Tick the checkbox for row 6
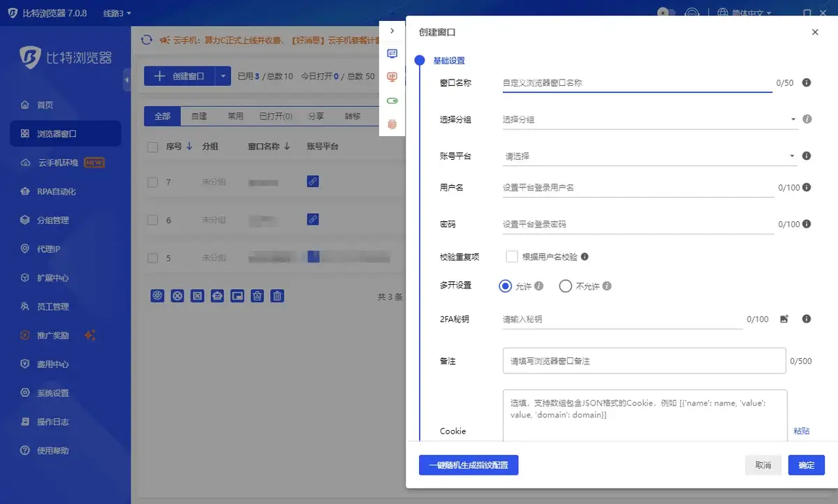Viewport: 838px width, 504px height. click(153, 220)
